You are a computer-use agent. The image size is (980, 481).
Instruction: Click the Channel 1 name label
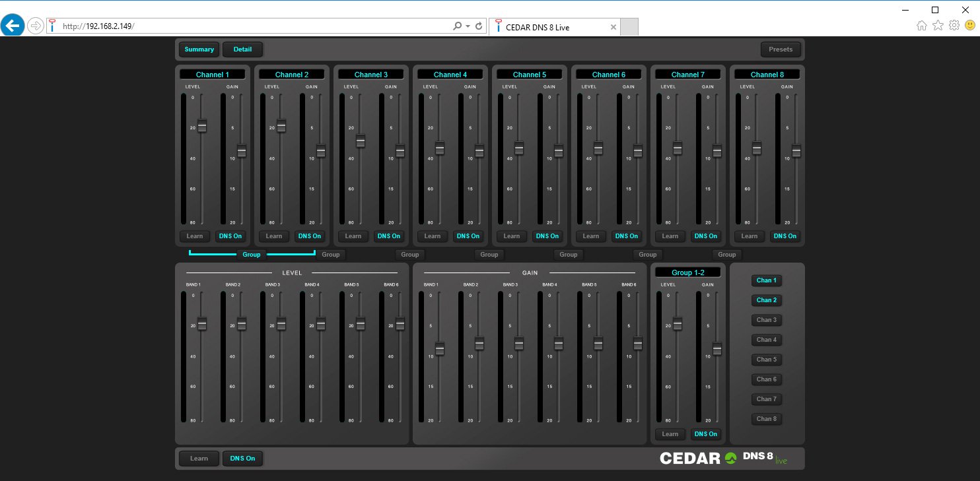213,75
